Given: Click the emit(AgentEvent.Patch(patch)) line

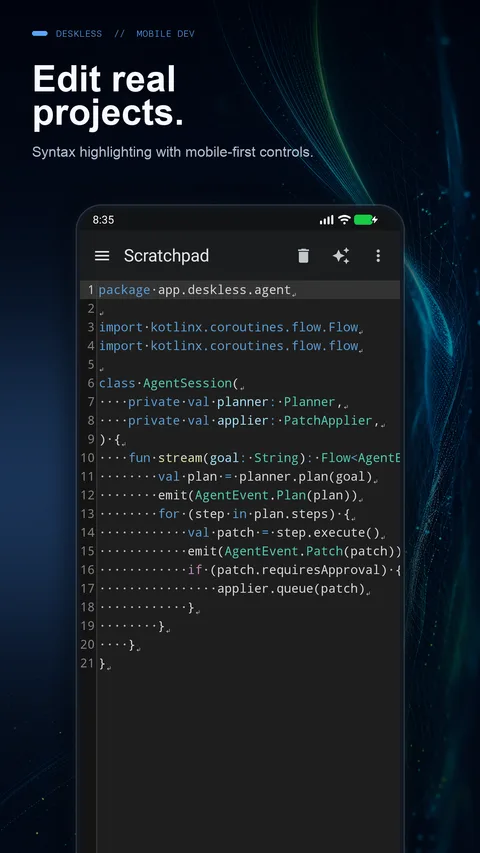Looking at the screenshot, I should 249,551.
